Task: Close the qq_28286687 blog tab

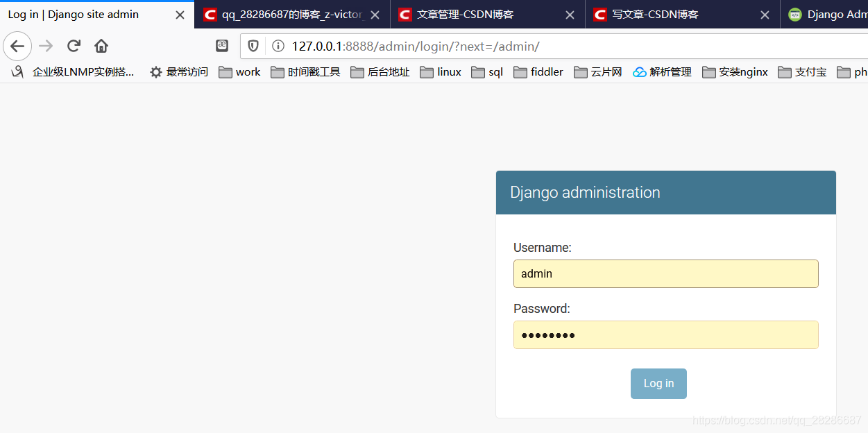Action: (375, 15)
